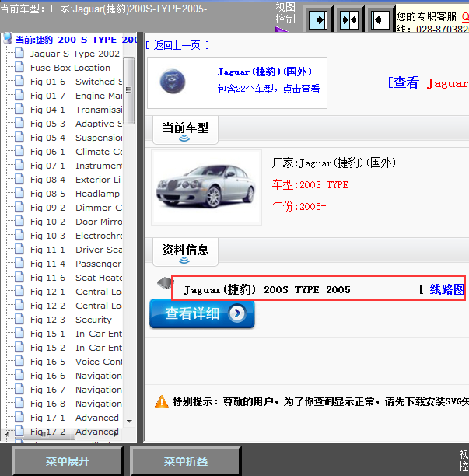This screenshot has width=469, height=476.
Task: Open Jaguar(捷豹)(国外) brand link
Action: (x=264, y=72)
